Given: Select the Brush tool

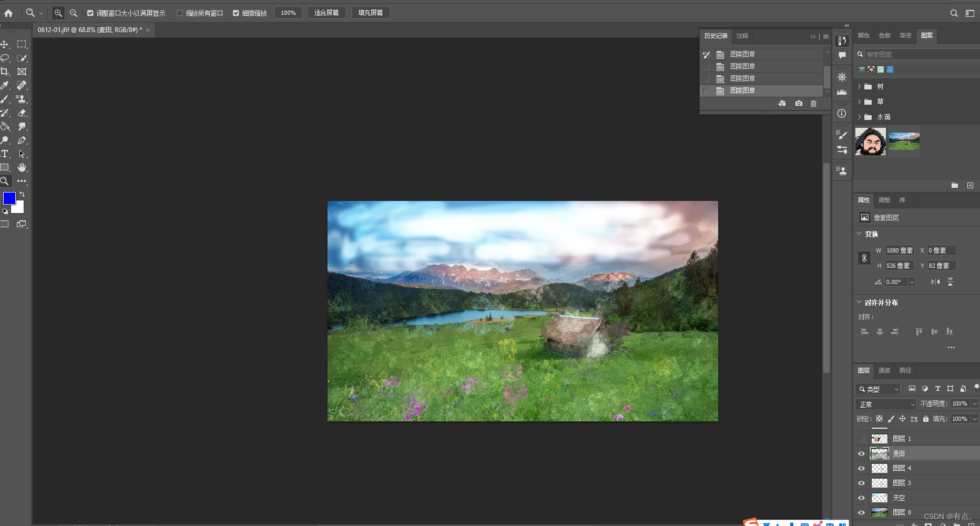Looking at the screenshot, I should point(5,99).
